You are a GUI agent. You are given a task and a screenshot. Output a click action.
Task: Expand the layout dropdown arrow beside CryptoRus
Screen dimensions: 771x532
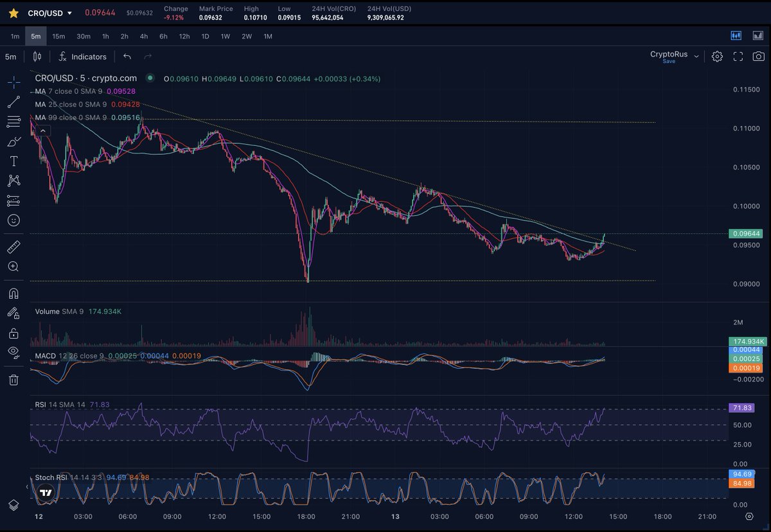pyautogui.click(x=696, y=57)
